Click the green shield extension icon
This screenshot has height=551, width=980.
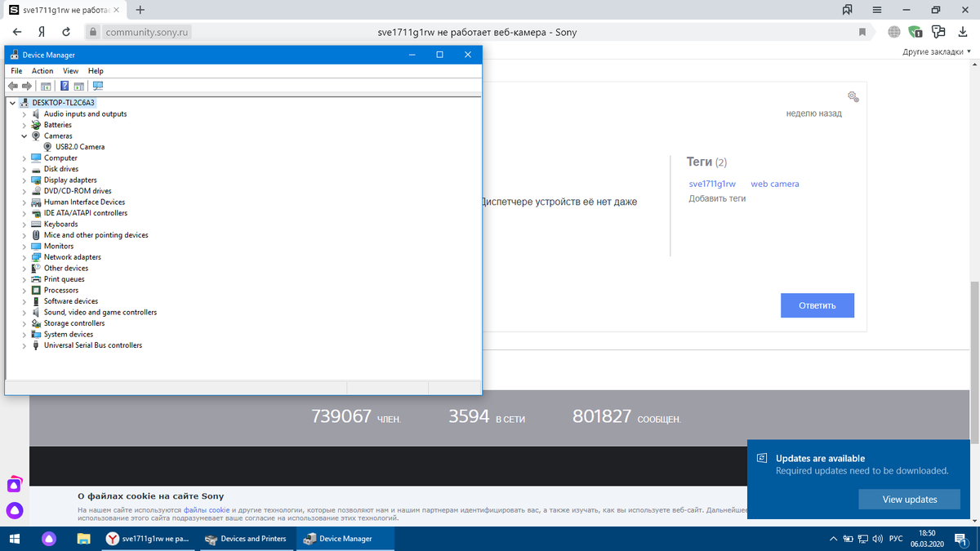915,32
